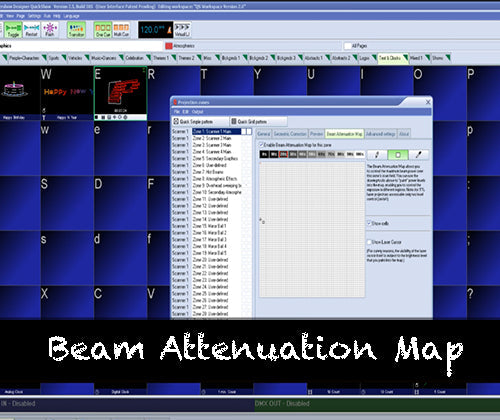Select Zone 2 Scanner 2 Main row
500x420 pixels.
pyautogui.click(x=211, y=138)
